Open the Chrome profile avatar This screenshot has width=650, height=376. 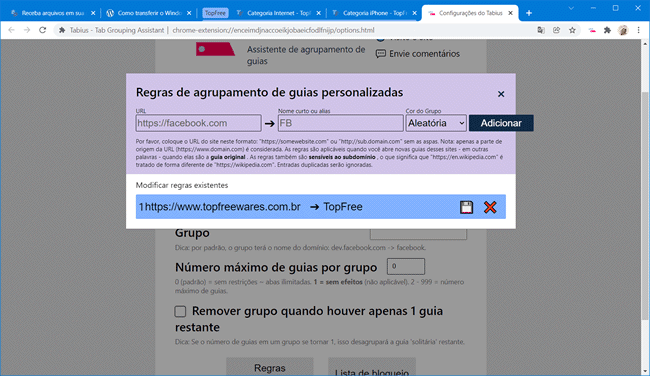pyautogui.click(x=623, y=30)
